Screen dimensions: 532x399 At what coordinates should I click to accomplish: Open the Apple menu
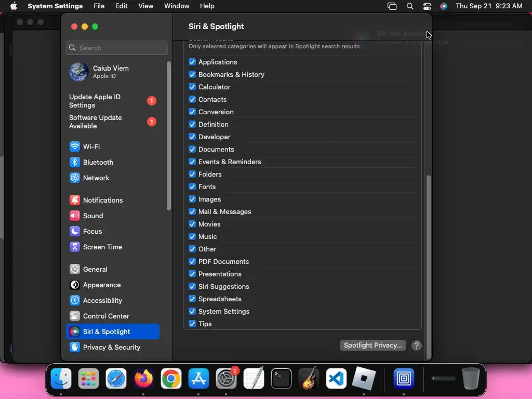(14, 6)
